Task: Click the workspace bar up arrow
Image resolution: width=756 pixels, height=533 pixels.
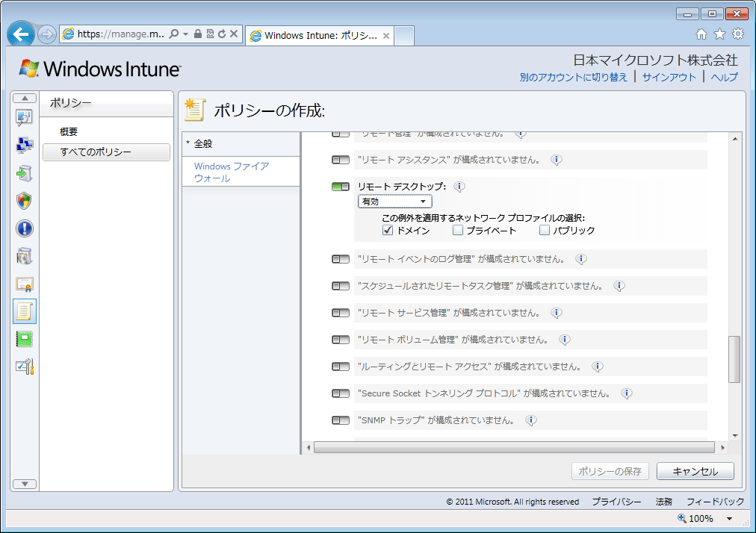Action: tap(25, 99)
